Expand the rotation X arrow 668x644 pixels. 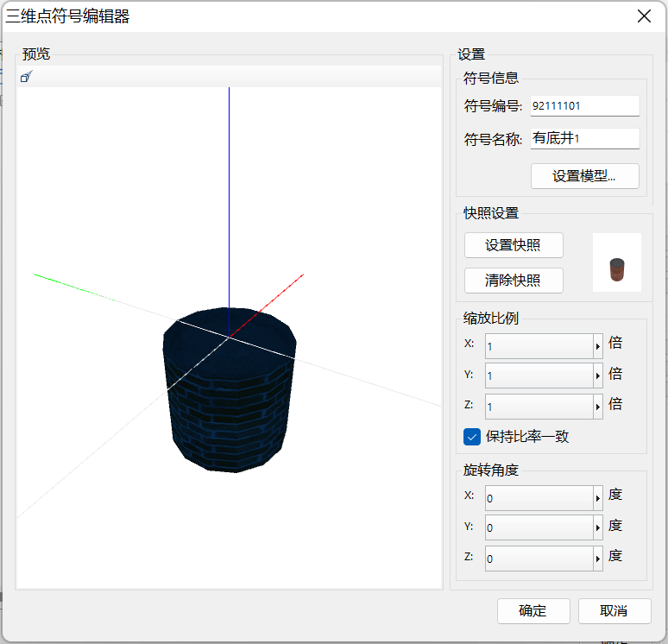598,498
